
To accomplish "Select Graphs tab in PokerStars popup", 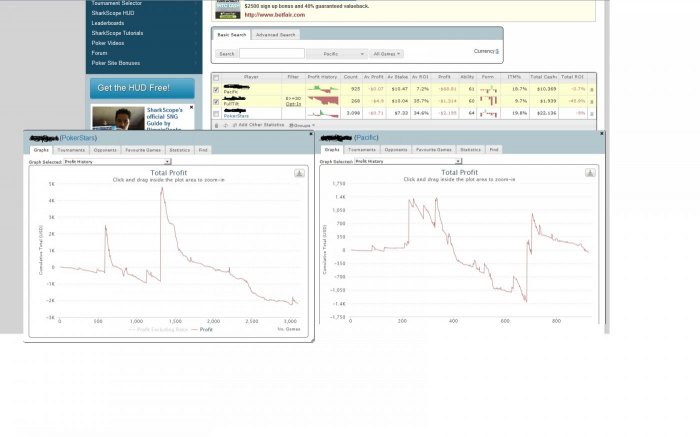I will (41, 150).
